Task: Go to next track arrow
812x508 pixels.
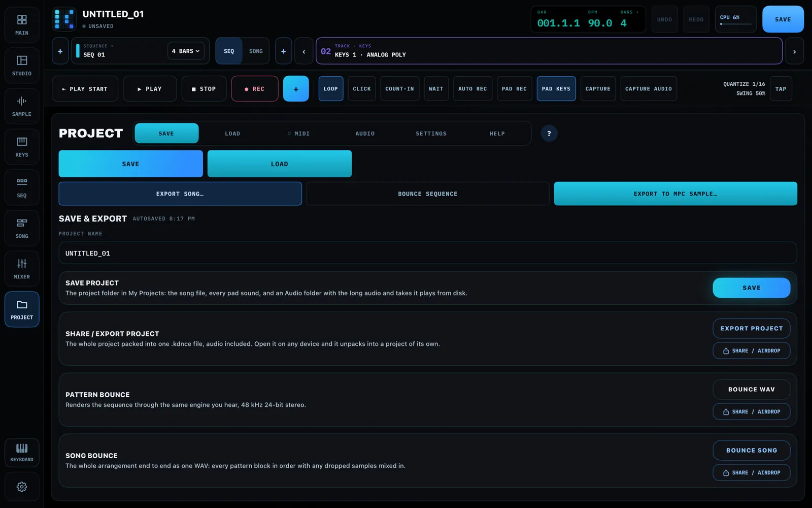Action: pos(794,51)
